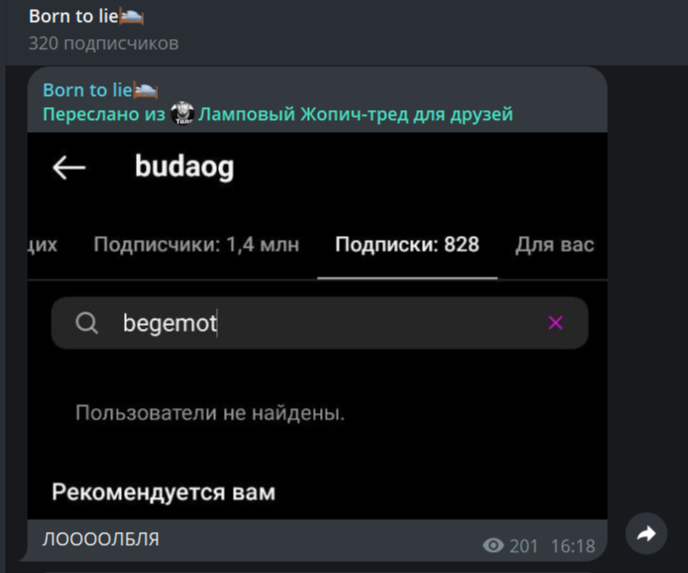Viewport: 688px width, 573px height.
Task: Click the views eye icon
Action: click(x=493, y=546)
